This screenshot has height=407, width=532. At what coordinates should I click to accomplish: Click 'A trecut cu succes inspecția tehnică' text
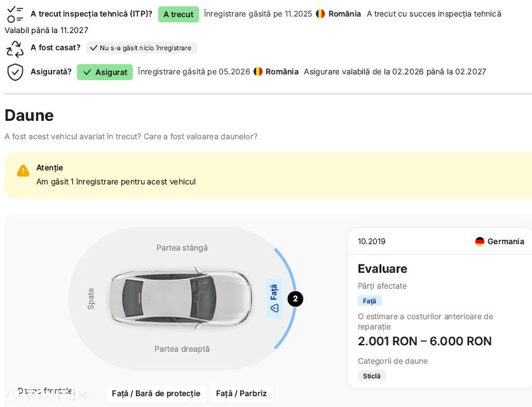click(434, 14)
